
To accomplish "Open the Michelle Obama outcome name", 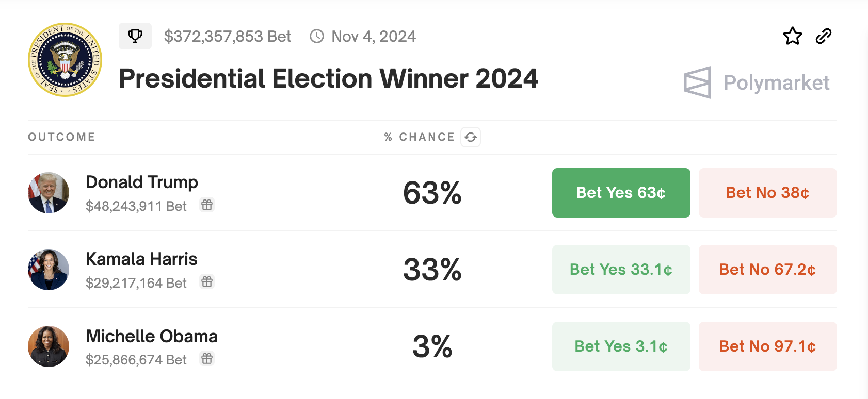I will tap(151, 336).
